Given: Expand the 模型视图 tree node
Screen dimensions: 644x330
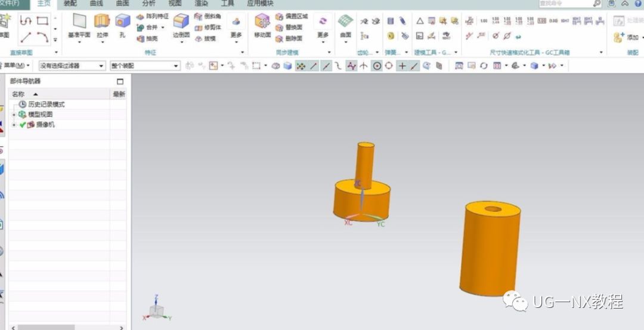Looking at the screenshot, I should [14, 115].
